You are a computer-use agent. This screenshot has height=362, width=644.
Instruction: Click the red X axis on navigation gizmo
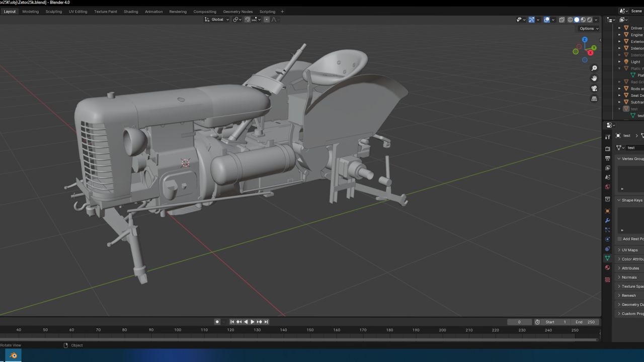[590, 53]
